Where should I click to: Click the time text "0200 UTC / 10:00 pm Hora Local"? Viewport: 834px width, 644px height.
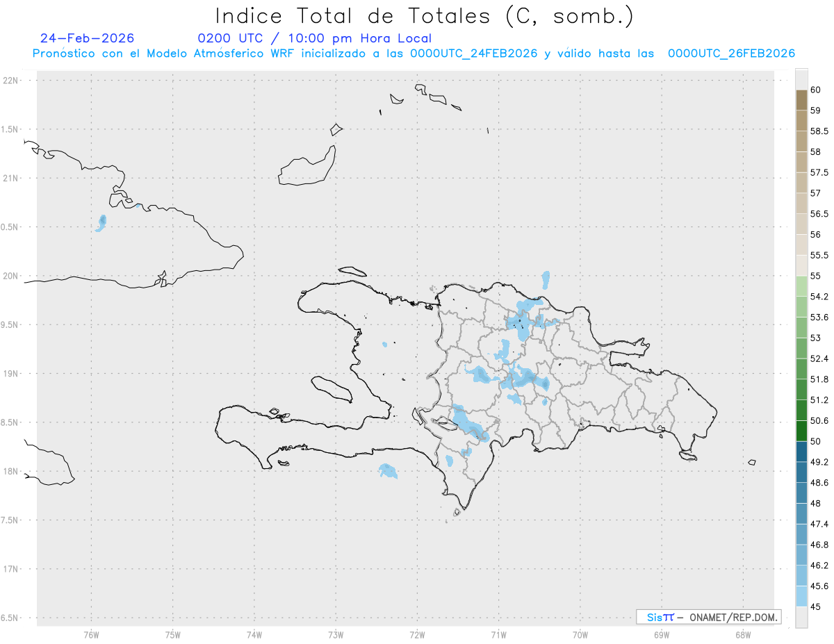(x=314, y=39)
